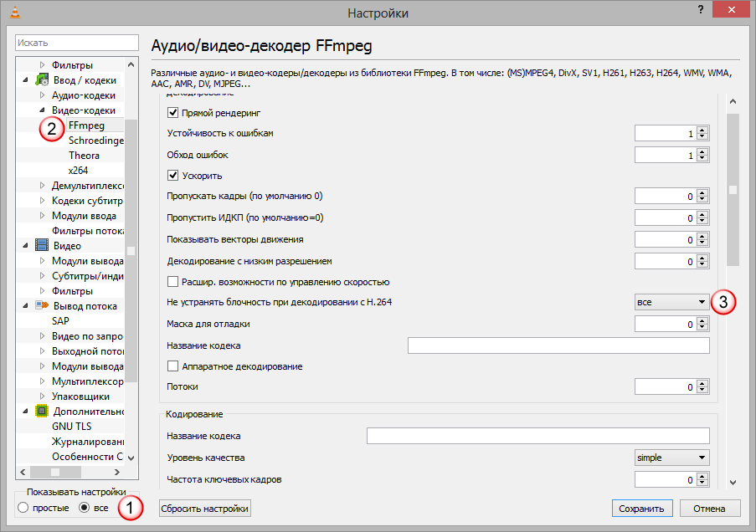
Task: Click the VLC cone icon in title bar
Action: 15,12
